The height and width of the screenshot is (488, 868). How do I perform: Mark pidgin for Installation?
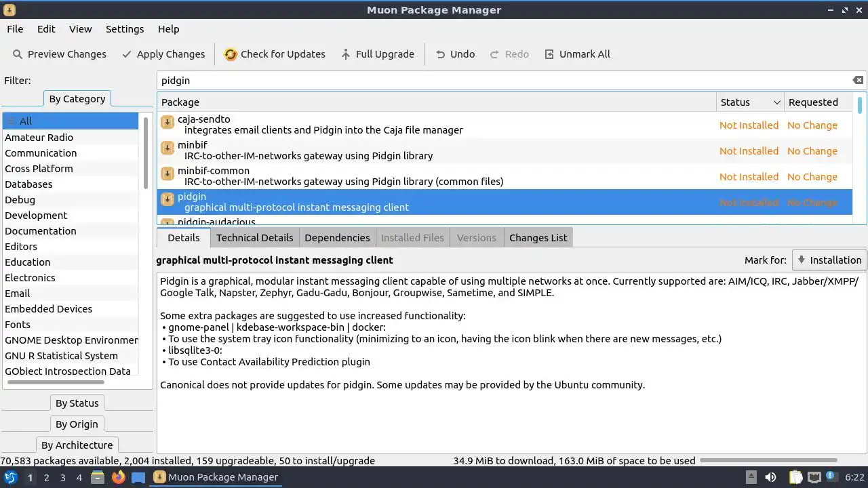(x=829, y=260)
